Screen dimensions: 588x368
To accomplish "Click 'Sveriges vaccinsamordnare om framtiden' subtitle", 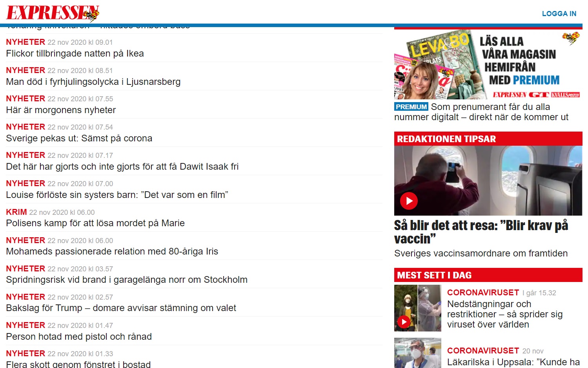I will click(481, 253).
